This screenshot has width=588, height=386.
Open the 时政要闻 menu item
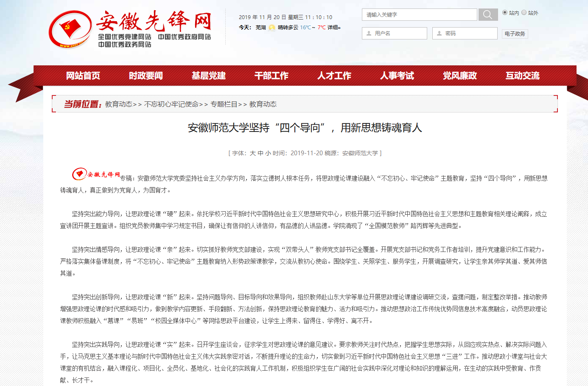[146, 76]
